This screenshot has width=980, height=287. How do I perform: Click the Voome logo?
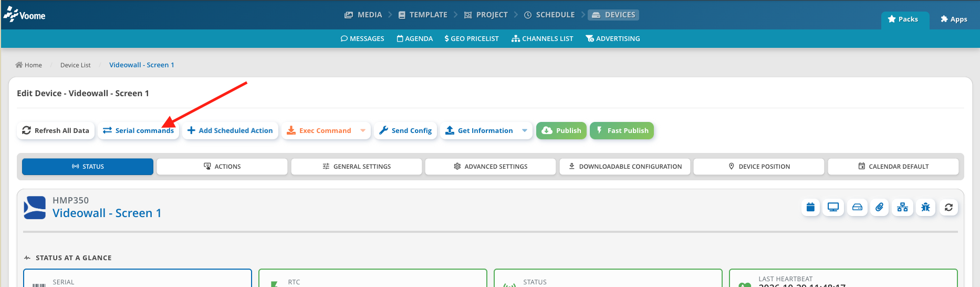[x=24, y=14]
